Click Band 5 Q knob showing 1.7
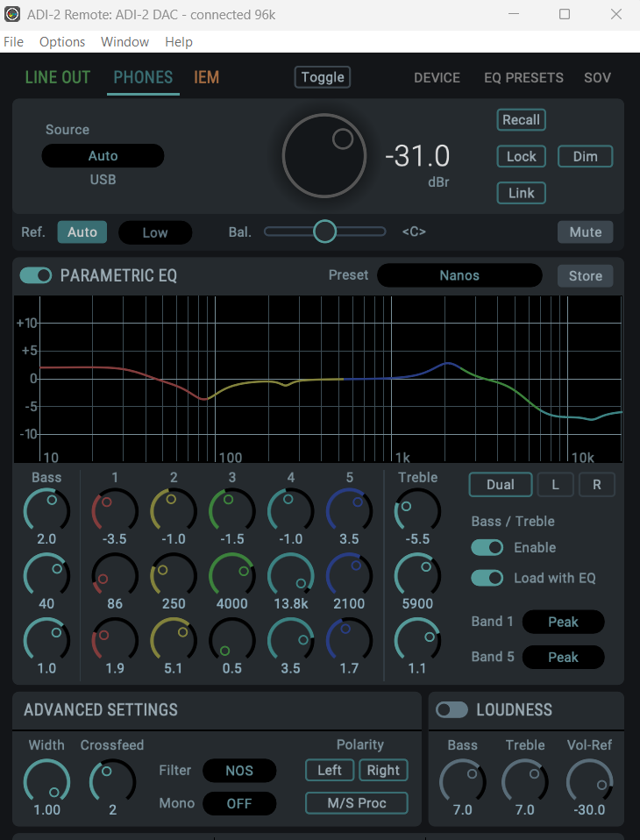Screen dimensions: 640x840 pos(349,640)
